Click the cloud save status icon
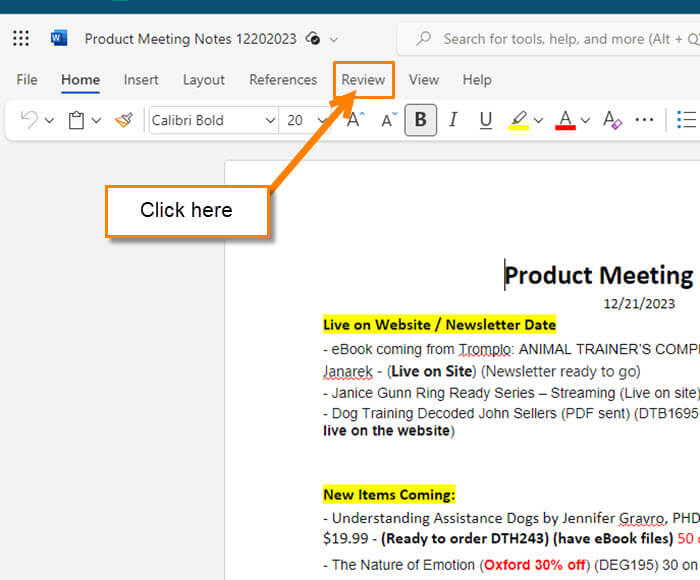The height and width of the screenshot is (580, 700). [x=313, y=39]
